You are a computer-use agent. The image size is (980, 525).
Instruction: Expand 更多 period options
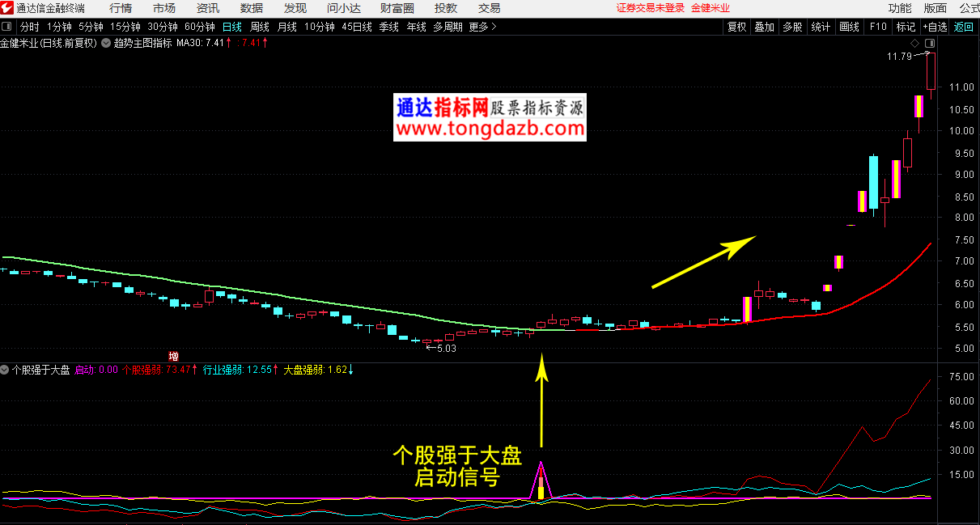[483, 27]
